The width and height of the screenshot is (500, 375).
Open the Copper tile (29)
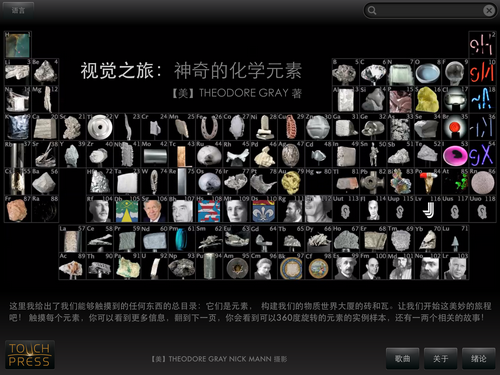[x=291, y=127]
